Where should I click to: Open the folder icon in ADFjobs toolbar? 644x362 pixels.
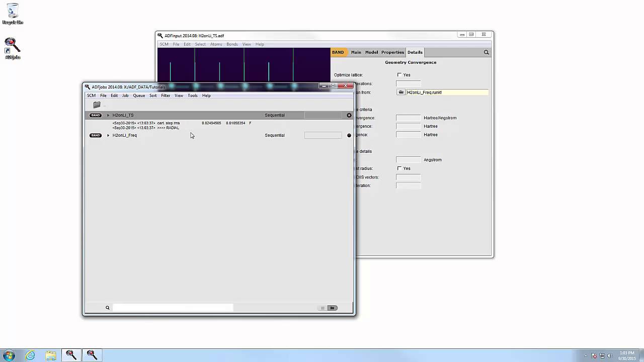tap(97, 105)
